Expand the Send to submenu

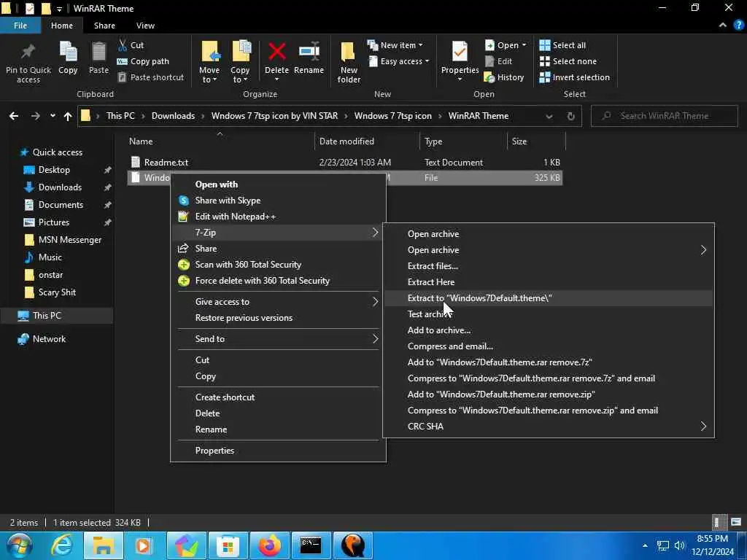click(x=278, y=339)
